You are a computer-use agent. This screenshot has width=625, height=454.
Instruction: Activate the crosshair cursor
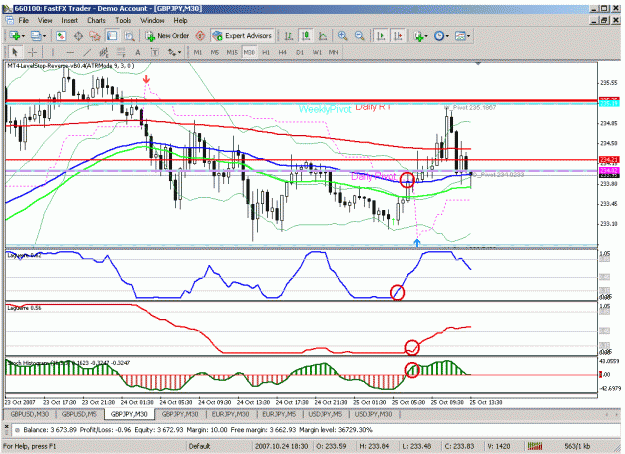[x=32, y=52]
